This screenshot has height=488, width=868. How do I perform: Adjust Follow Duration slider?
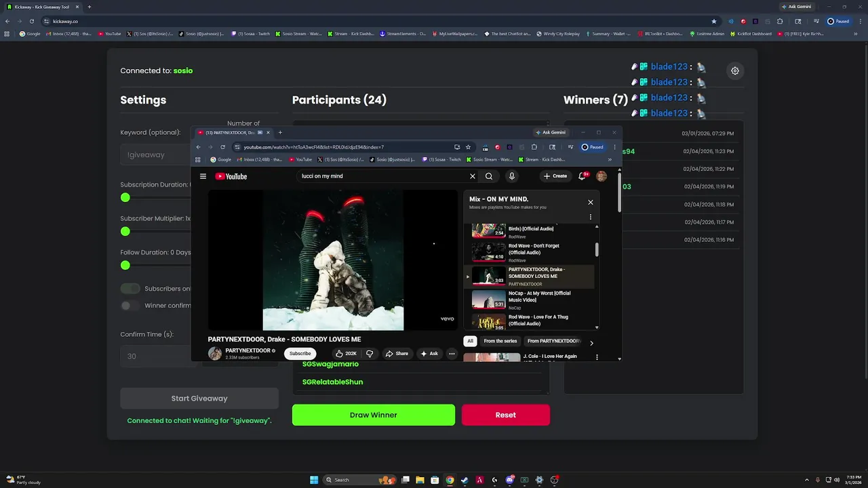(125, 265)
